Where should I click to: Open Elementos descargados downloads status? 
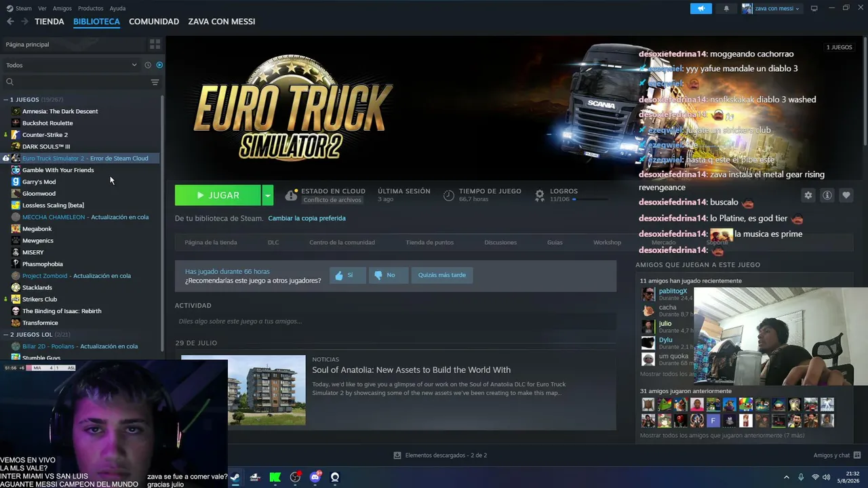coord(440,455)
